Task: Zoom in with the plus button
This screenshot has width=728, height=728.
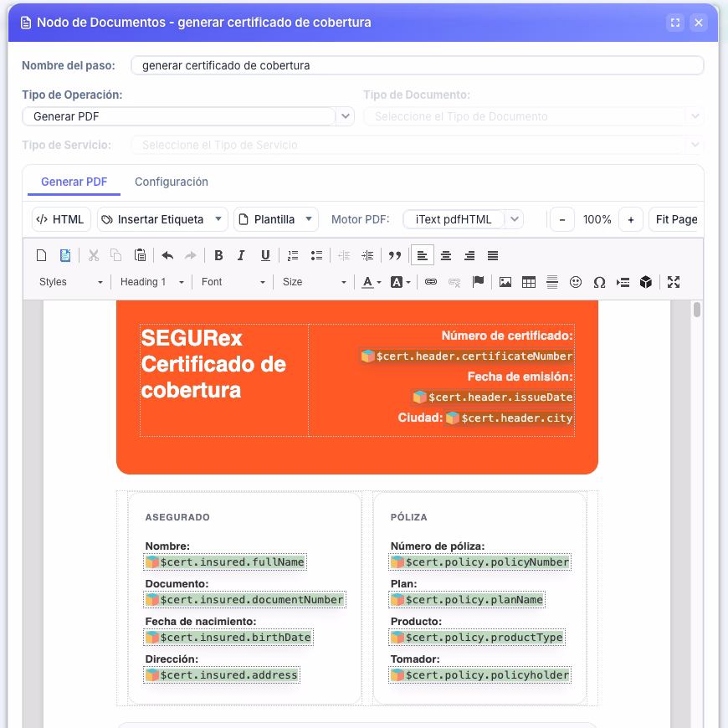Action: (630, 219)
